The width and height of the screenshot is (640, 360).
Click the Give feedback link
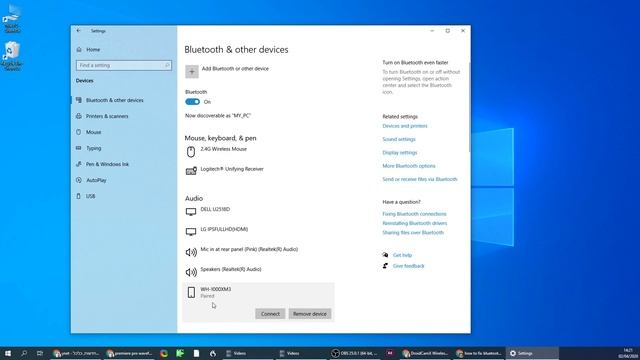[408, 266]
